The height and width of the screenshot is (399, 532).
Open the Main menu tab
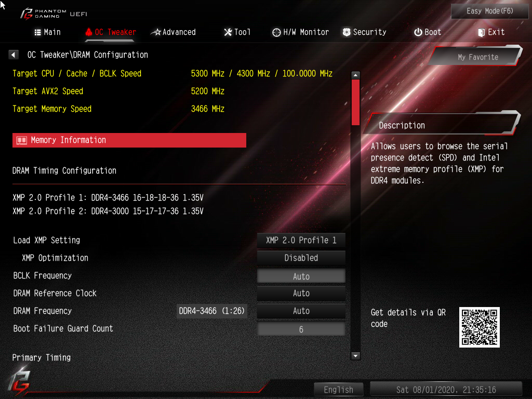(x=47, y=32)
